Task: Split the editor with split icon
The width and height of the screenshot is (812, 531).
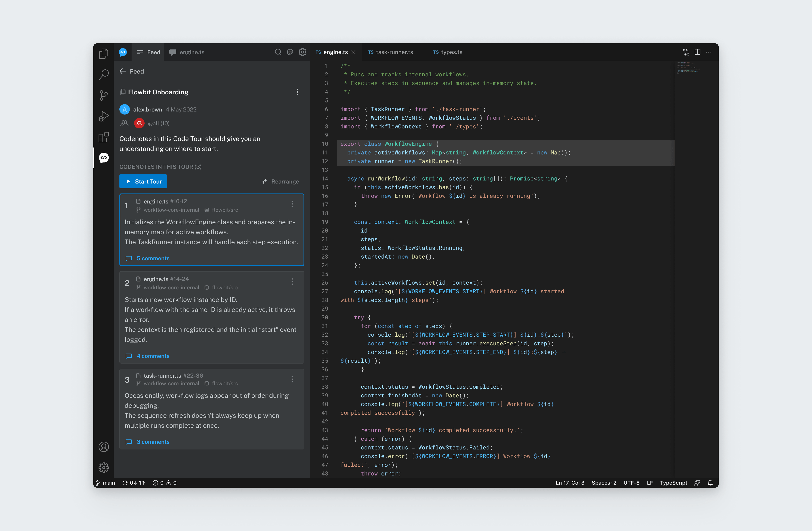Action: [698, 52]
